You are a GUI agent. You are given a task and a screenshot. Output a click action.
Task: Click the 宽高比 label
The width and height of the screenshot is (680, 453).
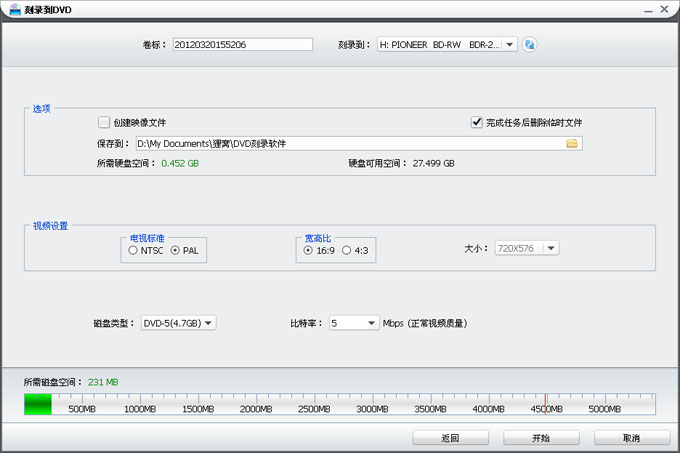[317, 238]
